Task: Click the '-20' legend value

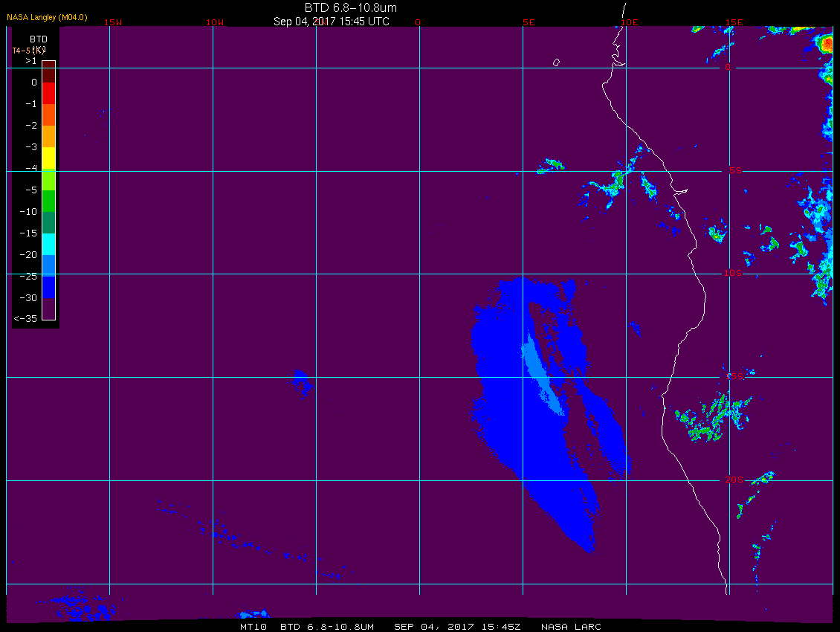Action: click(x=28, y=254)
